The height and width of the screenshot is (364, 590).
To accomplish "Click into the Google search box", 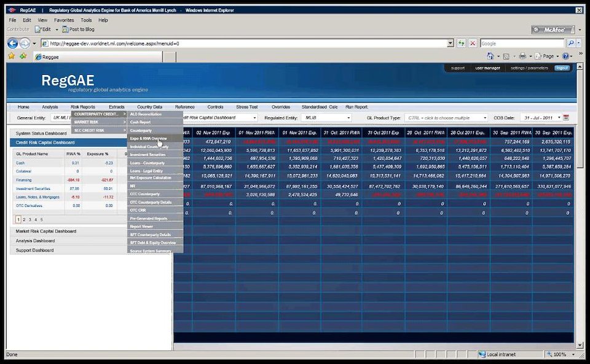I will [x=522, y=44].
